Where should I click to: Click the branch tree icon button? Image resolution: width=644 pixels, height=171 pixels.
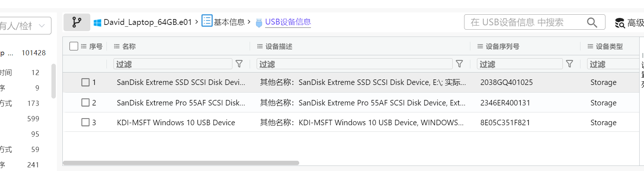tap(77, 22)
